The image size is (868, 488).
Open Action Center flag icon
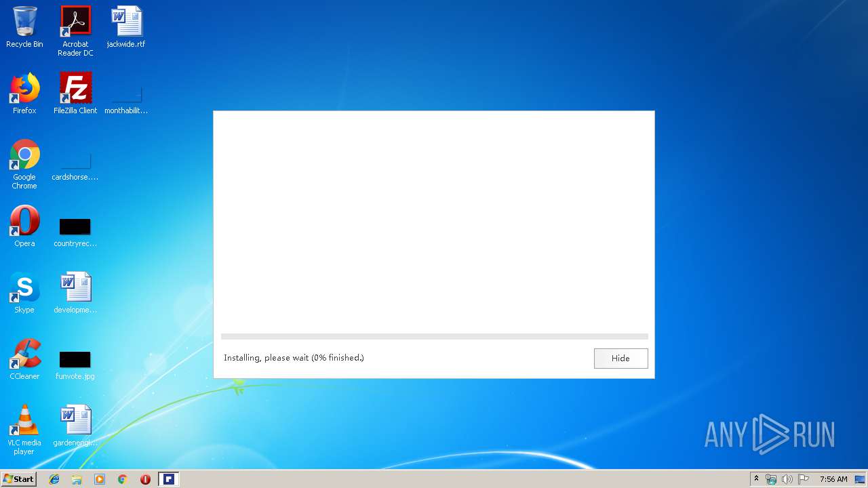pos(804,479)
